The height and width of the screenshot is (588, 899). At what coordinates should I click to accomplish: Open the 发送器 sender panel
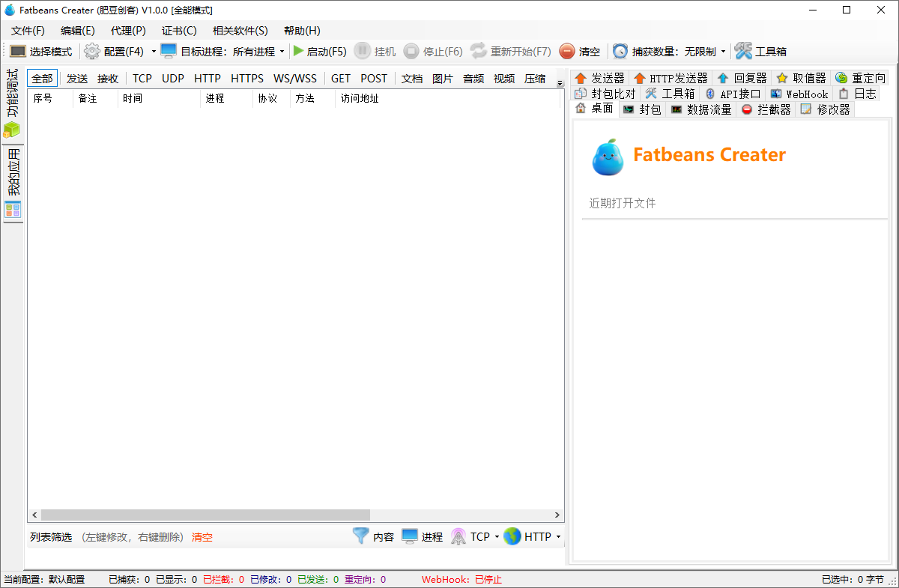pyautogui.click(x=599, y=77)
